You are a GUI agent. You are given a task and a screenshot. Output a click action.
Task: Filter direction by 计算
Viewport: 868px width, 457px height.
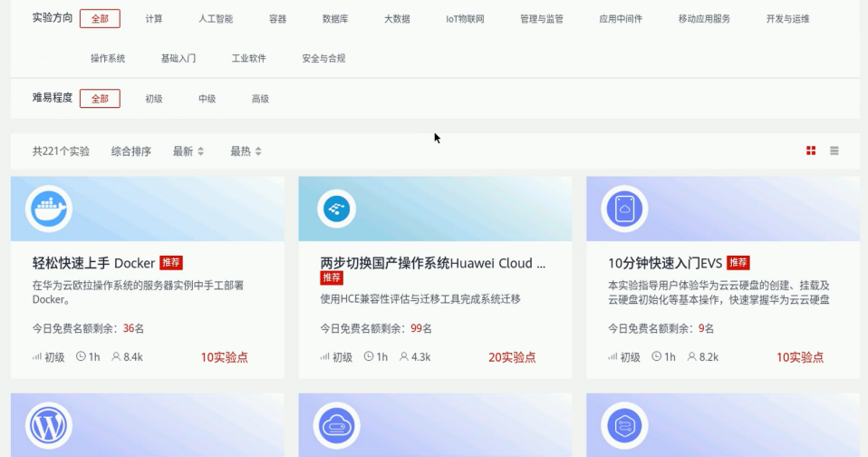click(x=154, y=19)
